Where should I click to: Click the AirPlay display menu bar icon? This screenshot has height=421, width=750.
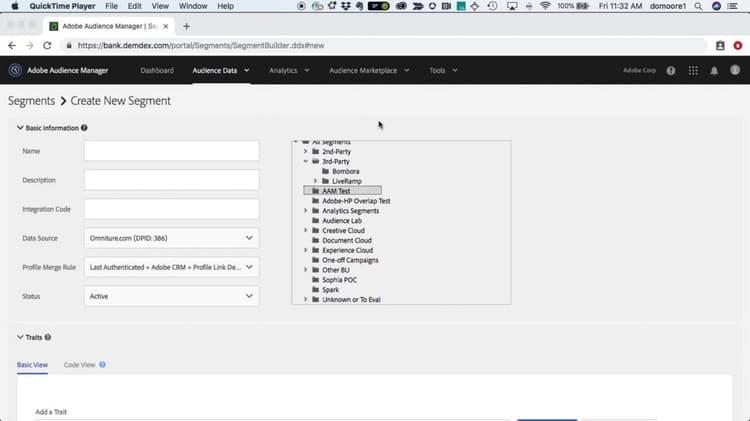point(512,6)
